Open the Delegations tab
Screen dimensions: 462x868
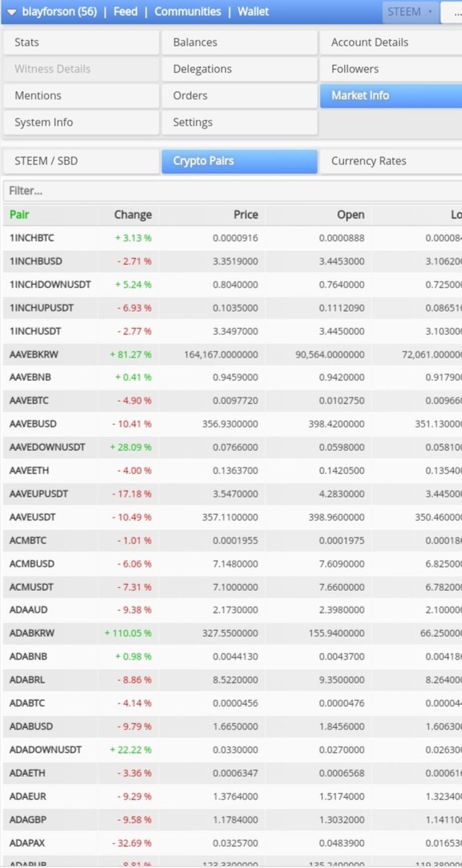[239, 69]
